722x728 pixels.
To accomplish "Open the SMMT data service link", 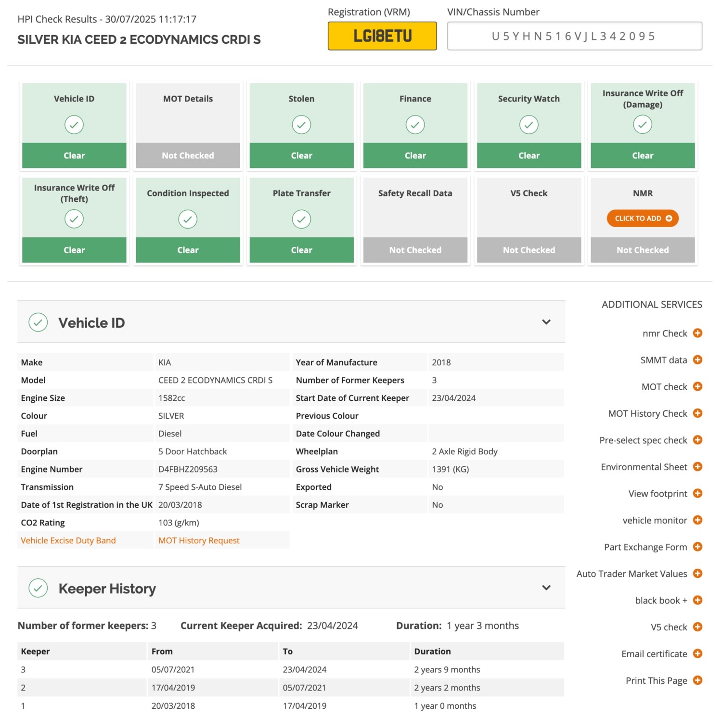I will click(664, 360).
